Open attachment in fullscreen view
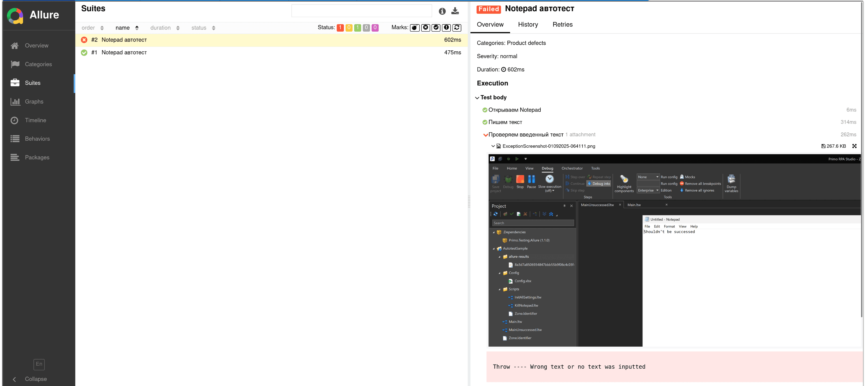 coord(854,146)
